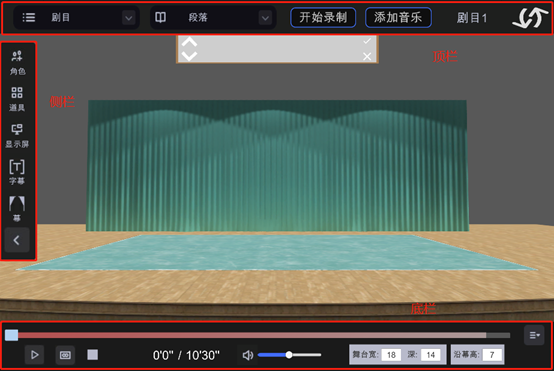Select the 字幕 subtitle tool
554x371 pixels.
coord(17,172)
